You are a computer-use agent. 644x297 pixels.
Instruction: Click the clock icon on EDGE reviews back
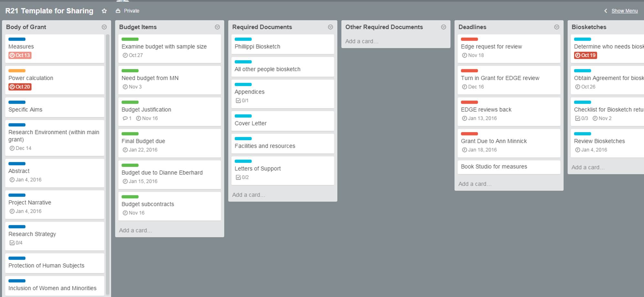(x=464, y=118)
